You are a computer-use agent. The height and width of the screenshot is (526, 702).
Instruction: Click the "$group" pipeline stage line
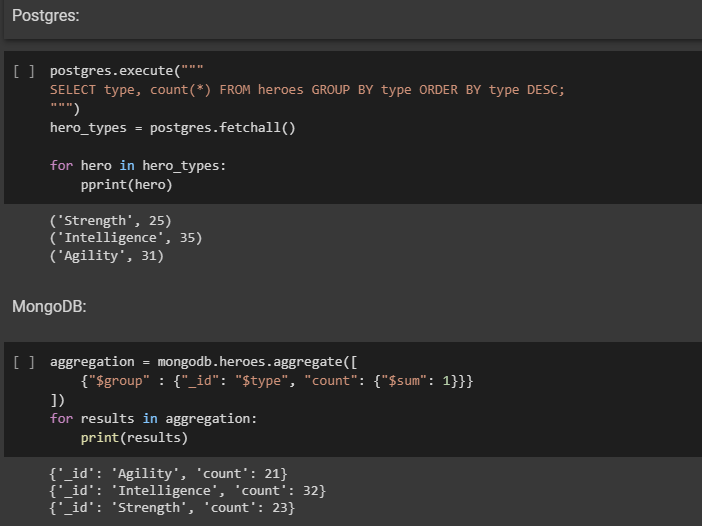coord(277,381)
